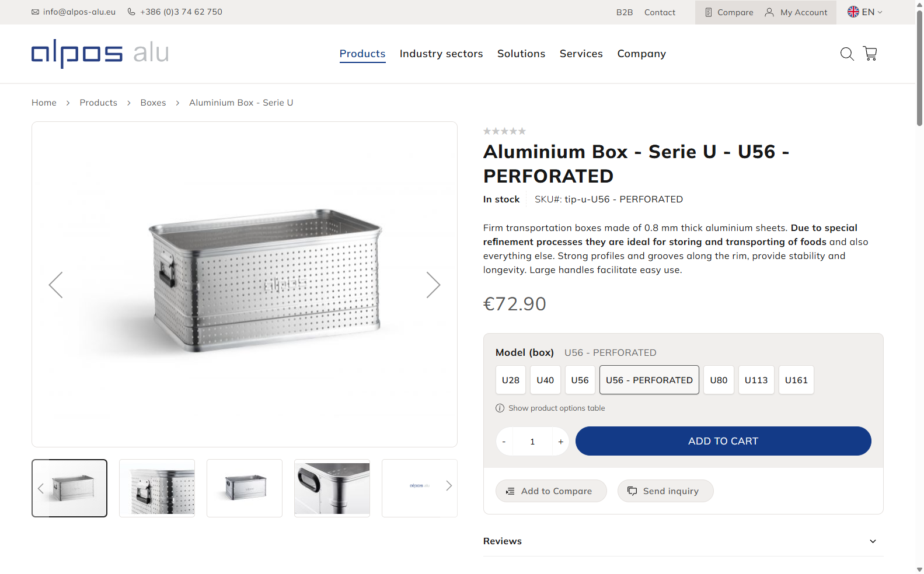This screenshot has height=574, width=924.
Task: Click the star rating icons
Action: tap(504, 131)
